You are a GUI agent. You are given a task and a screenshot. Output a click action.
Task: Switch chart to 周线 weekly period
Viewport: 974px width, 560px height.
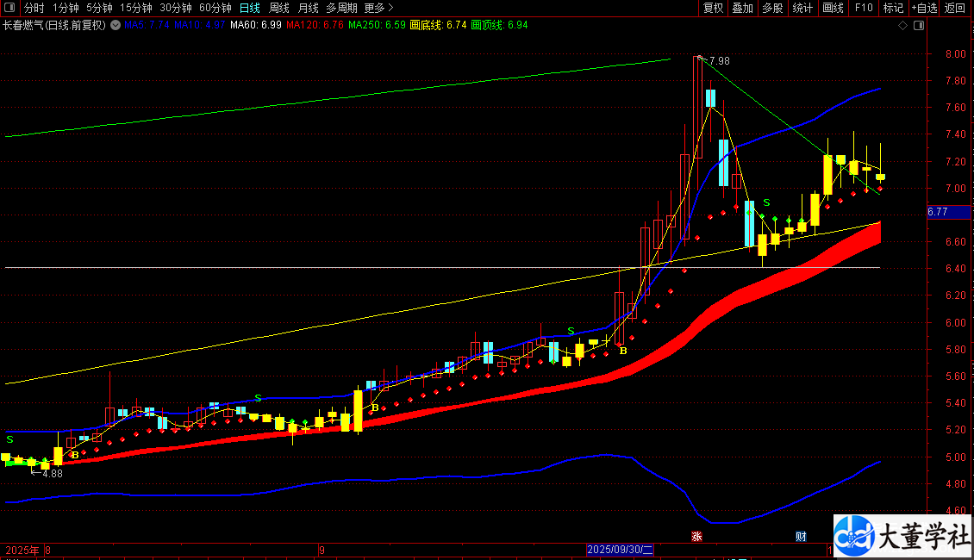click(x=279, y=8)
